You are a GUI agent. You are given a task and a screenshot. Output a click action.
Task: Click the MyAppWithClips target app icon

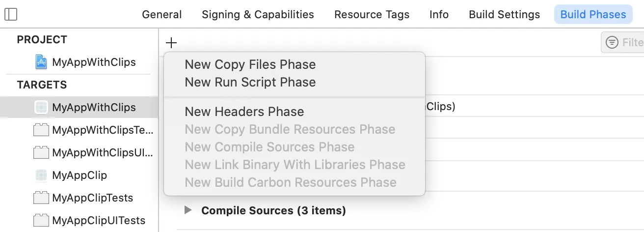coord(41,107)
